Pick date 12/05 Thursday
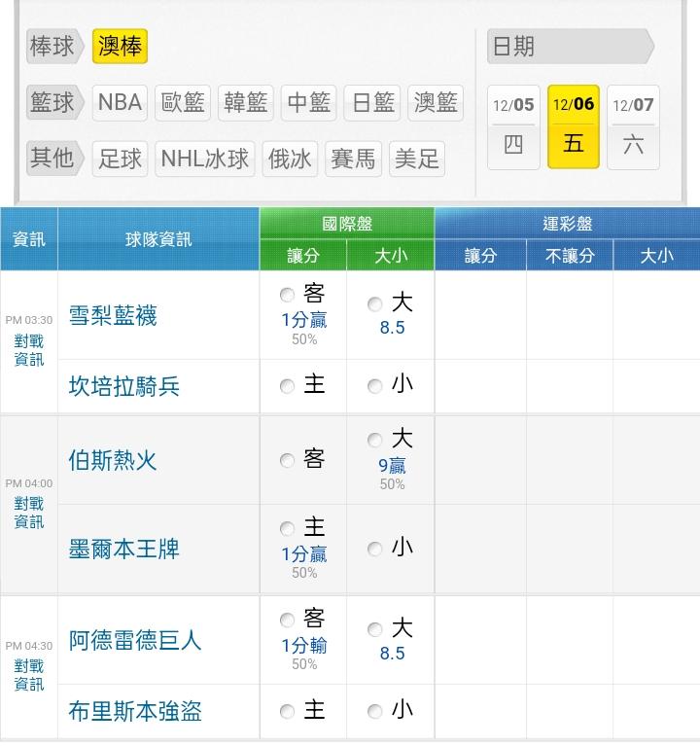 (513, 127)
